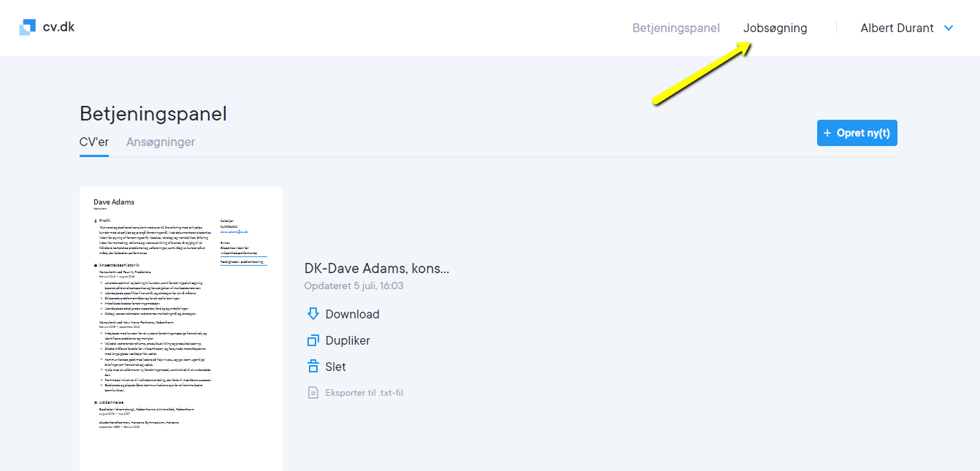Click the Download text link
This screenshot has height=471, width=980.
[352, 314]
